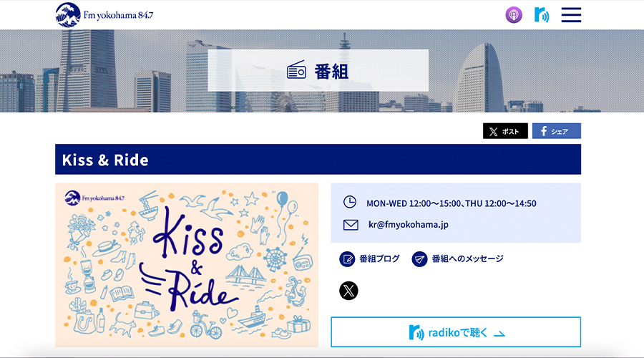Click the radio icon beside 番組
644x358 pixels.
coord(296,70)
